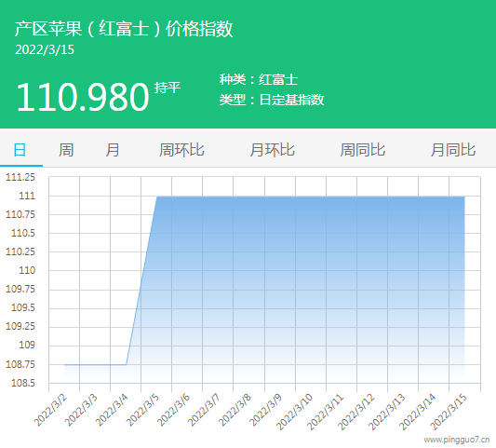Select the 日 daily tab

pos(20,150)
